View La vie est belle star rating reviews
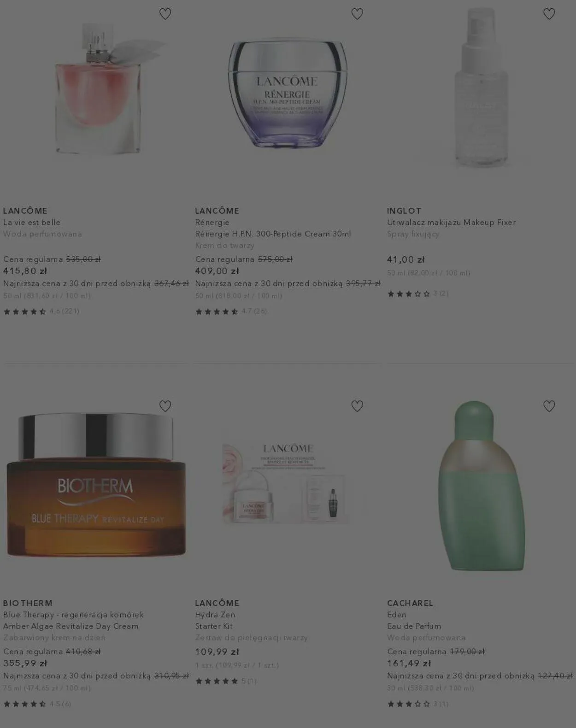 click(41, 311)
